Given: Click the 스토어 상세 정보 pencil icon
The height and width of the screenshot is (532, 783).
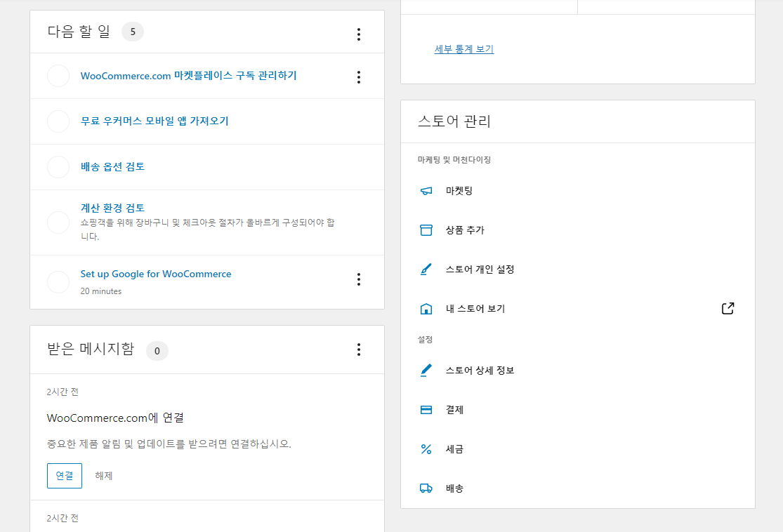Looking at the screenshot, I should (426, 371).
